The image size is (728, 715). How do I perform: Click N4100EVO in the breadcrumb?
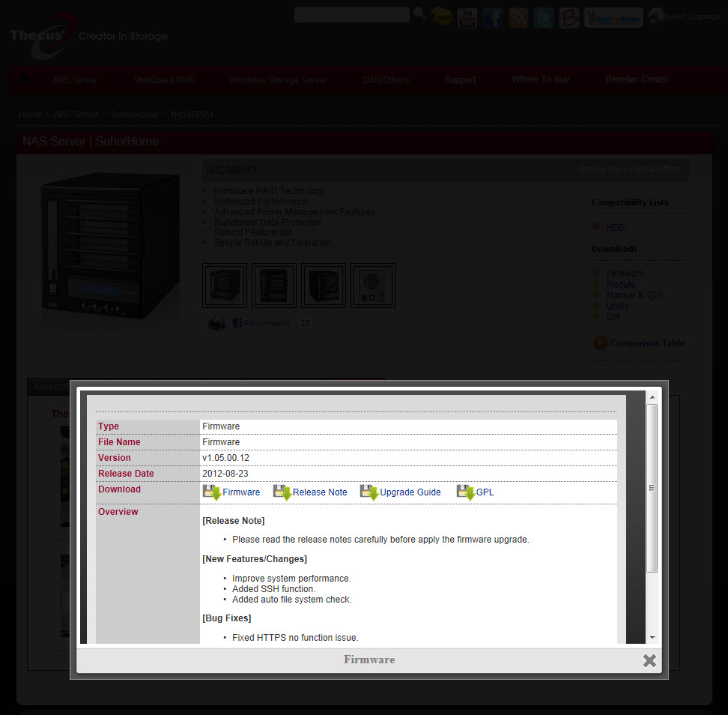(192, 114)
